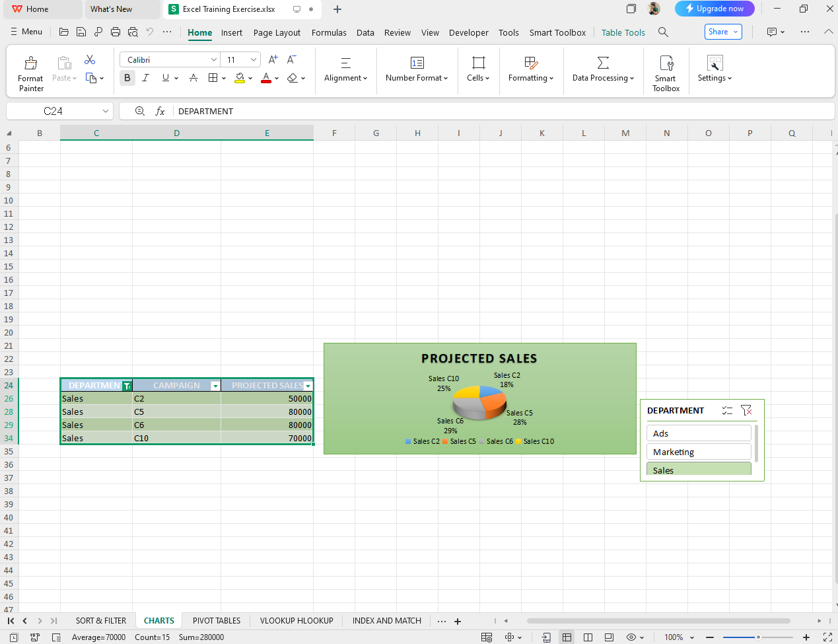Open the zoom percentage dropdown
838x644 pixels.
click(692, 637)
